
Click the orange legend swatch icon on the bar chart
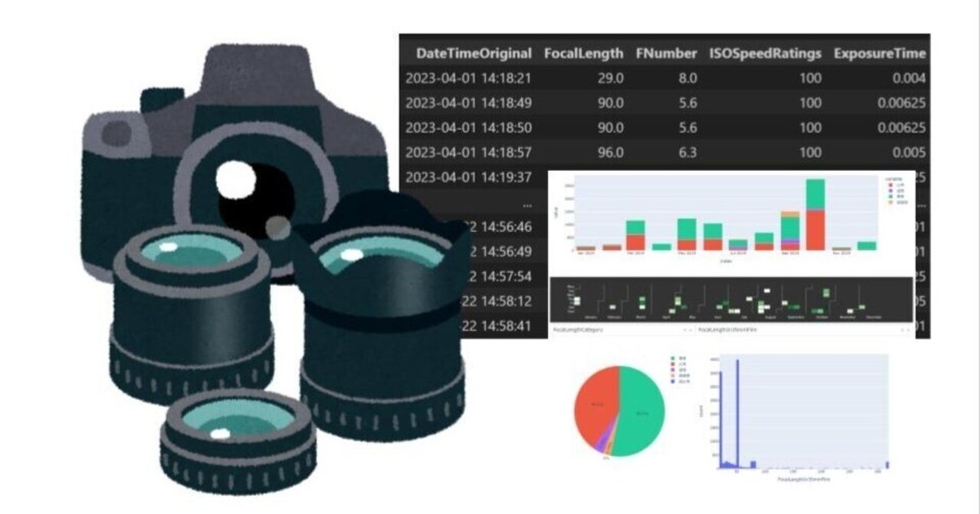click(891, 202)
